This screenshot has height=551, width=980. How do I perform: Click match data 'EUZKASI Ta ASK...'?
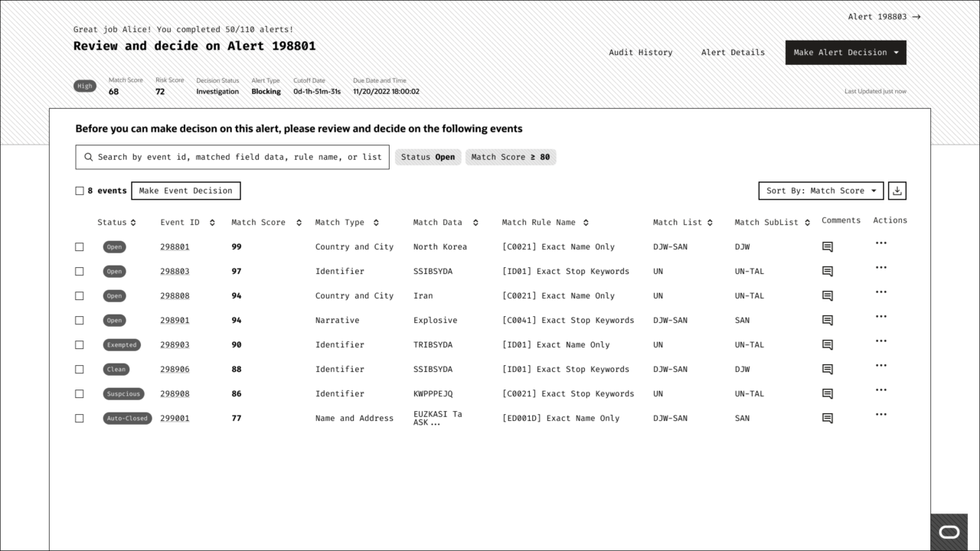coord(438,419)
